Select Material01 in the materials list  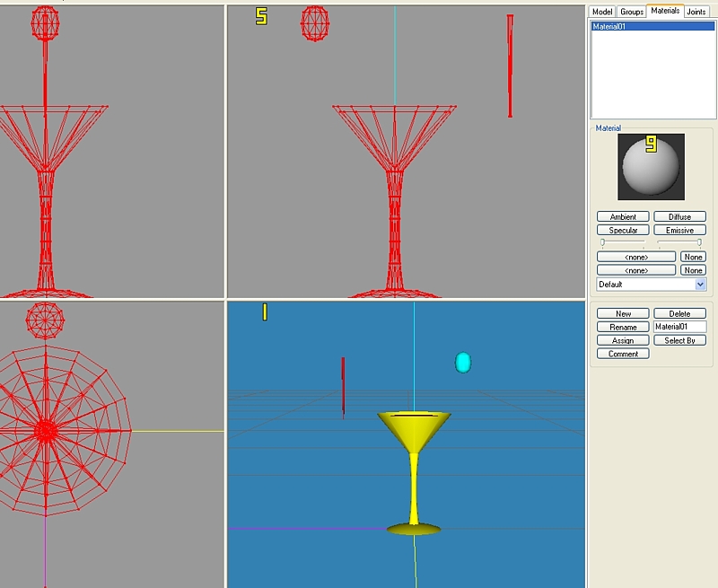coord(652,27)
